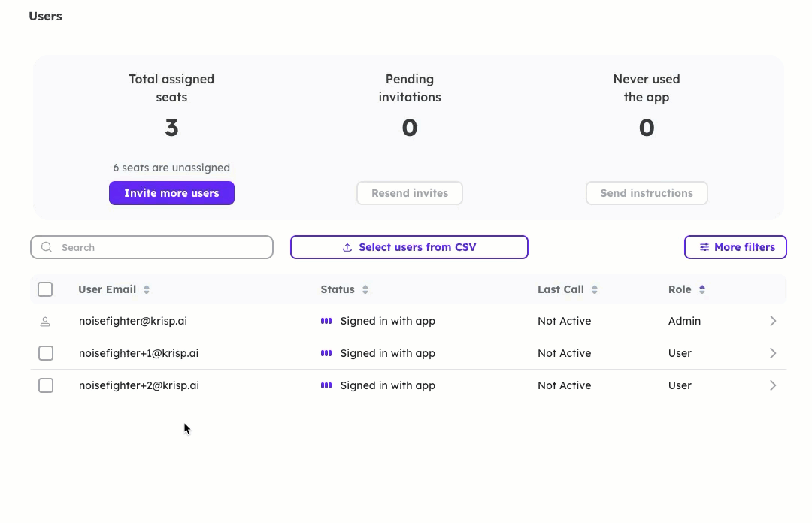The image size is (812, 523).
Task: Toggle the select-all users checkbox
Action: tap(45, 289)
